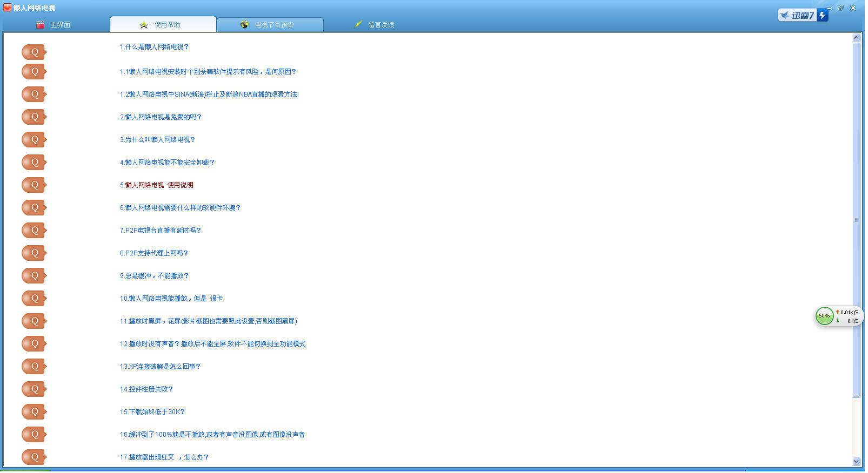Image resolution: width=868 pixels, height=473 pixels.
Task: Click the vertical scrollbar up arrow
Action: 856,38
